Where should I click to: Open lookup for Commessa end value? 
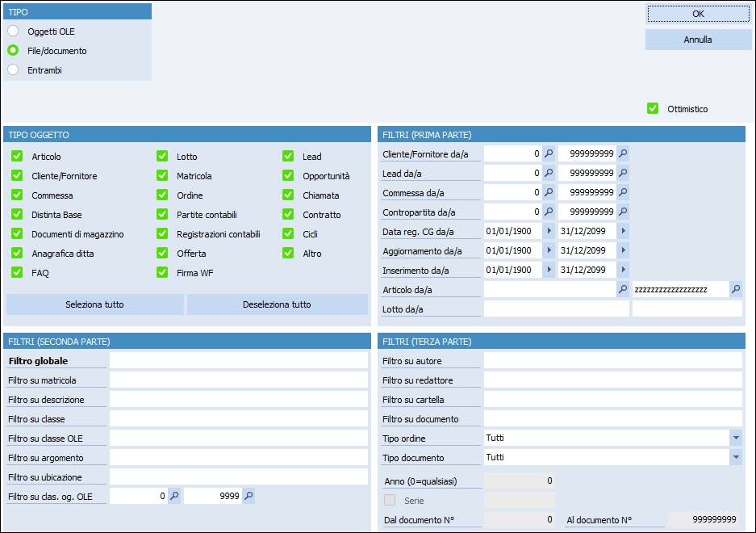(623, 192)
